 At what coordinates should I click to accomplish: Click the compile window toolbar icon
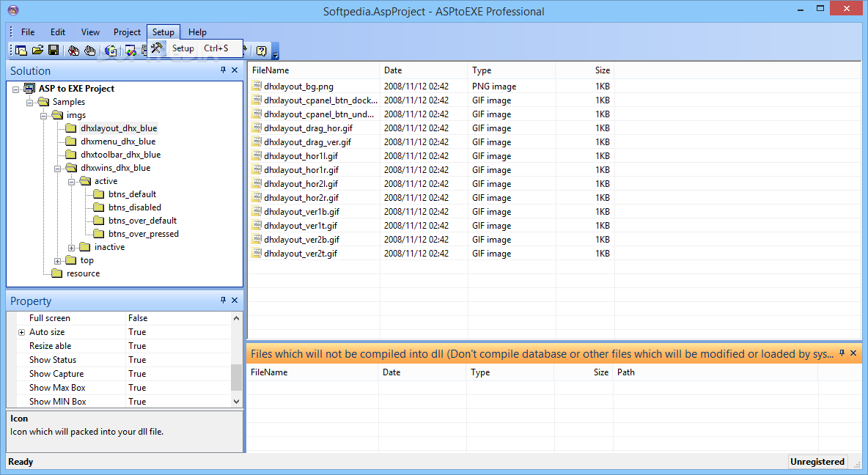point(130,51)
